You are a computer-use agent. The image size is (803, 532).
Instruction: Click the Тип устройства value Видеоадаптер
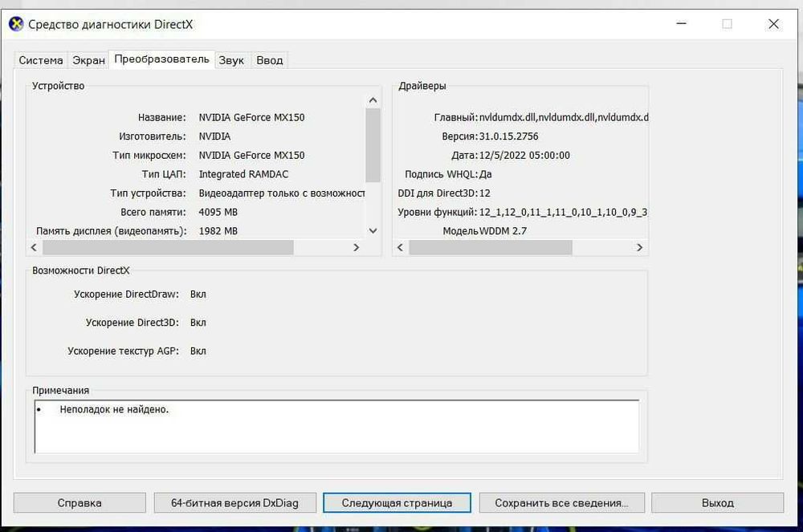(282, 193)
